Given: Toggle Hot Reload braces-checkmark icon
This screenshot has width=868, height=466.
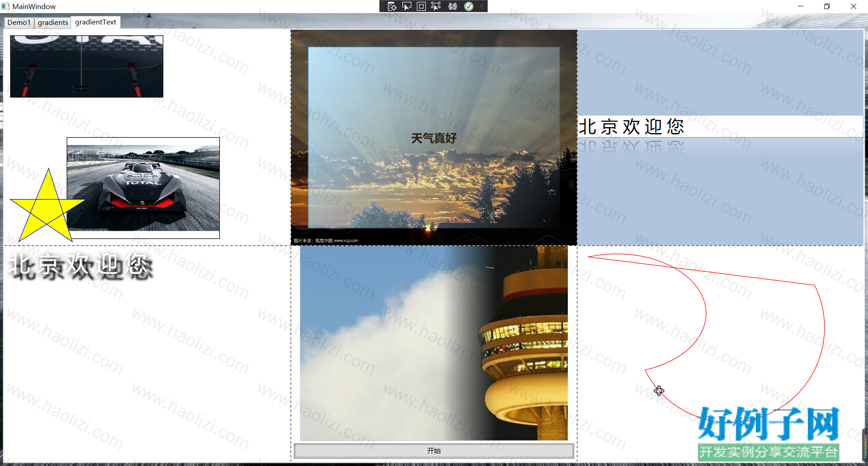Looking at the screenshot, I should coord(453,6).
